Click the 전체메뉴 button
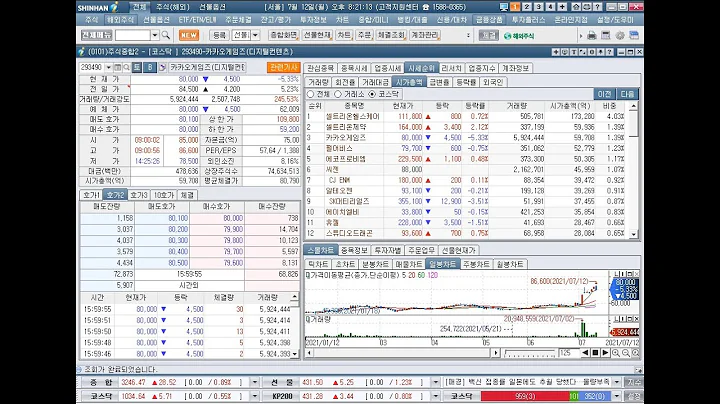This screenshot has height=404, width=720. click(x=96, y=35)
